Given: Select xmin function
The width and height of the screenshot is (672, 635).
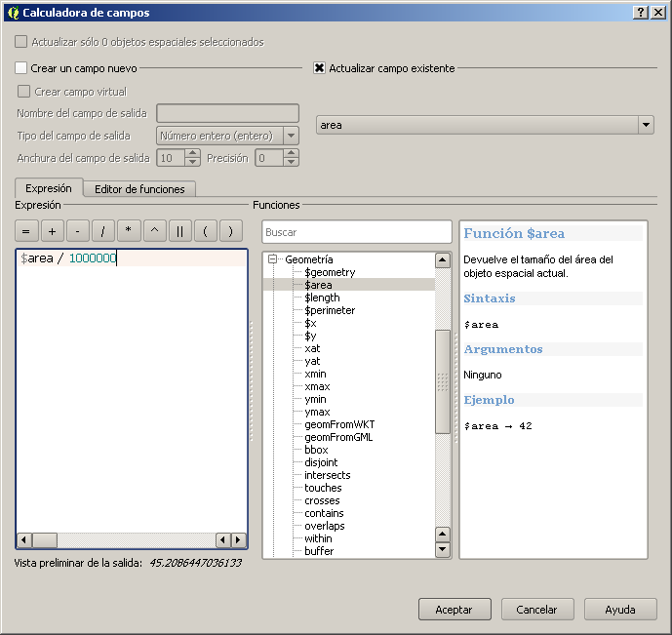Looking at the screenshot, I should click(315, 374).
